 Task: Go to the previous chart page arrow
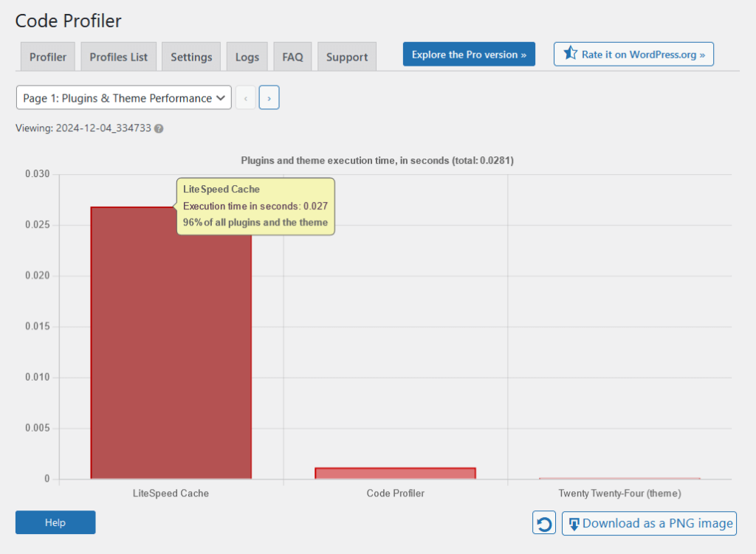pos(245,98)
